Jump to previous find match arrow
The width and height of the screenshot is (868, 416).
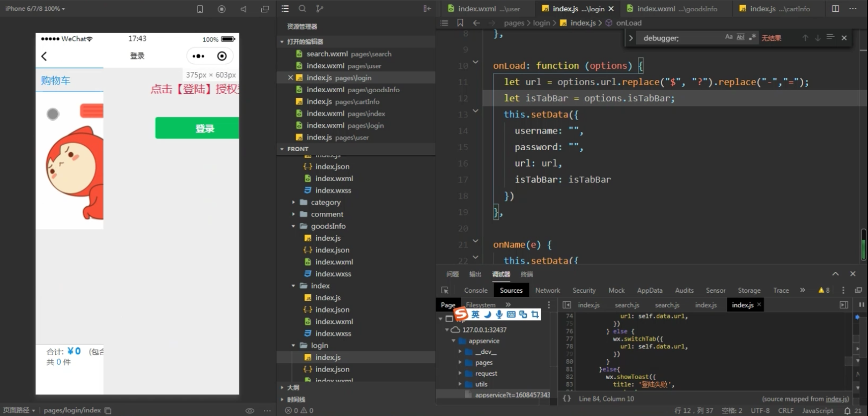pos(805,38)
